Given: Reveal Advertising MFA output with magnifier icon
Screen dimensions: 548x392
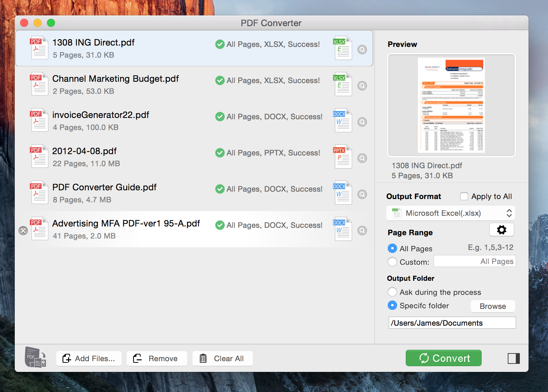Looking at the screenshot, I should (362, 231).
